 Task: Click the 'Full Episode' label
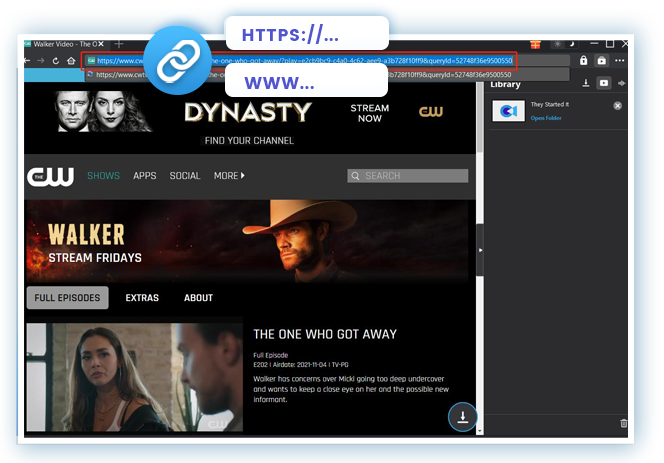tap(271, 355)
